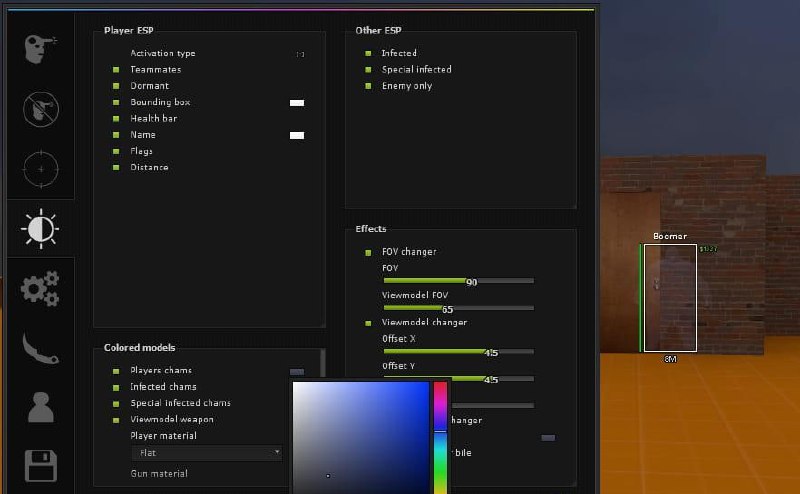Click the Name white color swatch
This screenshot has height=494, width=800.
(297, 135)
